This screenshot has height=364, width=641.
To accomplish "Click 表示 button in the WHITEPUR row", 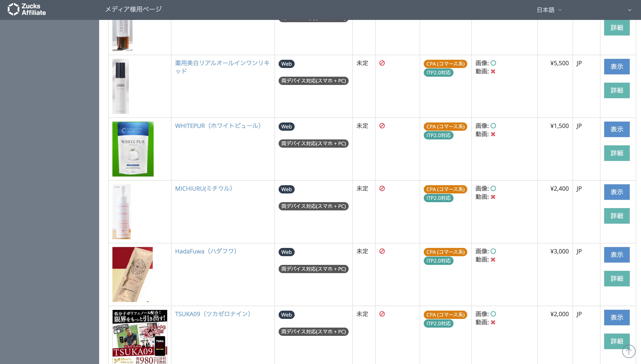I will [x=617, y=130].
